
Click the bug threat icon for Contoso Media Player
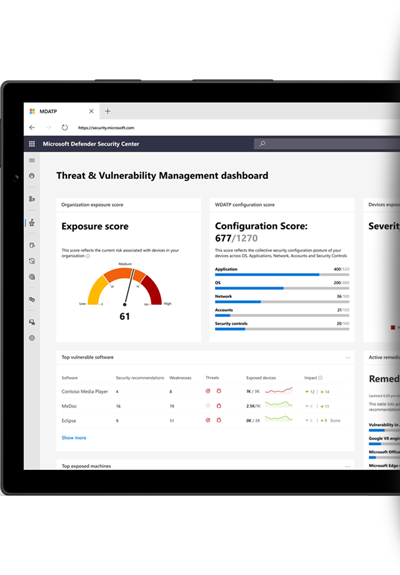coord(219,391)
